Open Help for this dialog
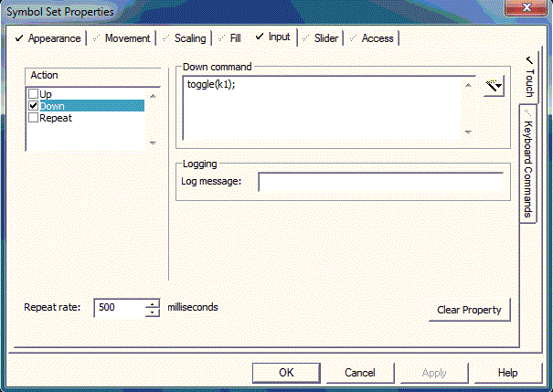The width and height of the screenshot is (553, 392). (507, 373)
